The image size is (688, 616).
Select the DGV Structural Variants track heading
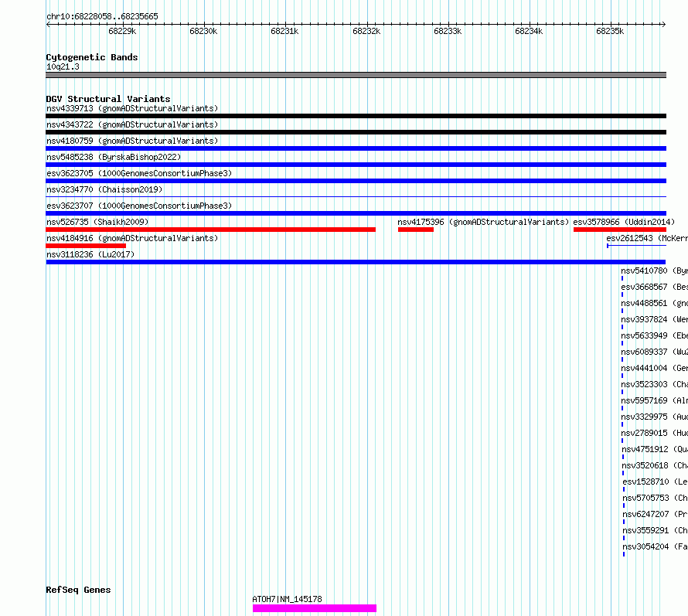[x=108, y=99]
